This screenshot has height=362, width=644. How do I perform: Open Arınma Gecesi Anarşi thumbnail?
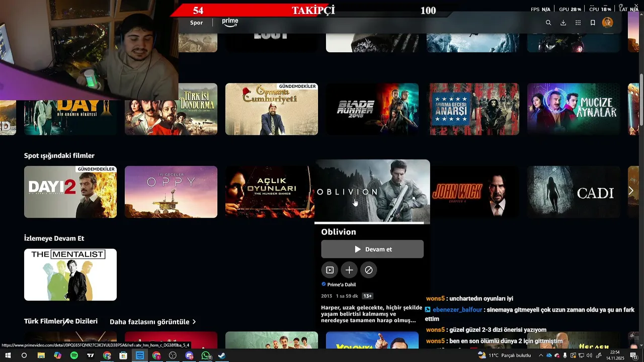(x=473, y=109)
